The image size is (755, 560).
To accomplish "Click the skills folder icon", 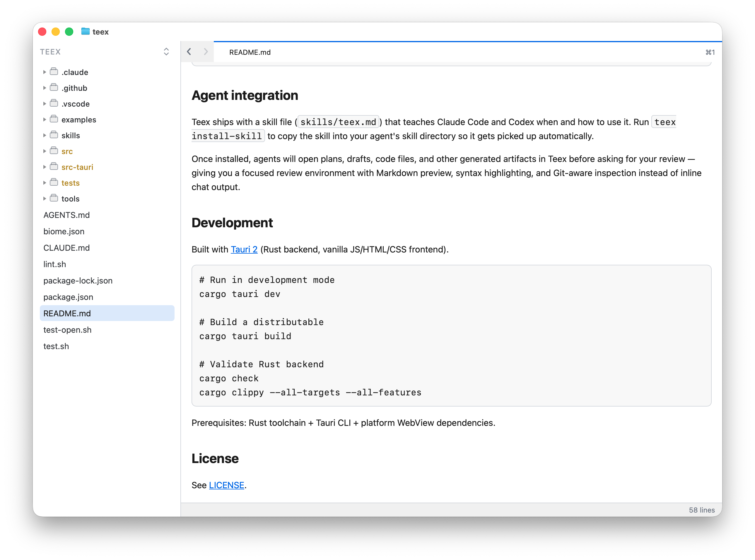I will pyautogui.click(x=54, y=135).
